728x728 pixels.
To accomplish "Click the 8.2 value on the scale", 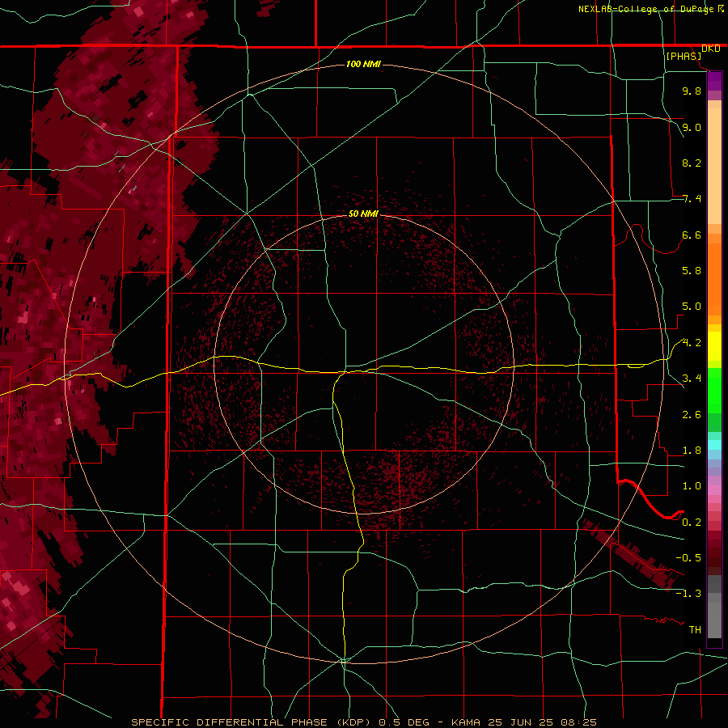I will tap(692, 163).
